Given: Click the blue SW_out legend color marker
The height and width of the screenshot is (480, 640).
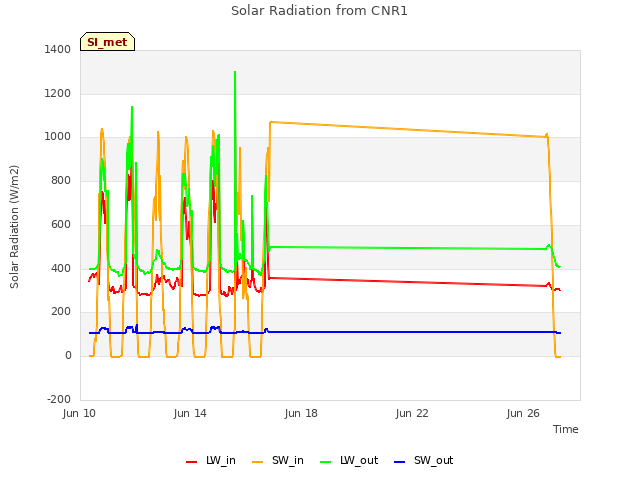Looking at the screenshot, I should tap(400, 462).
